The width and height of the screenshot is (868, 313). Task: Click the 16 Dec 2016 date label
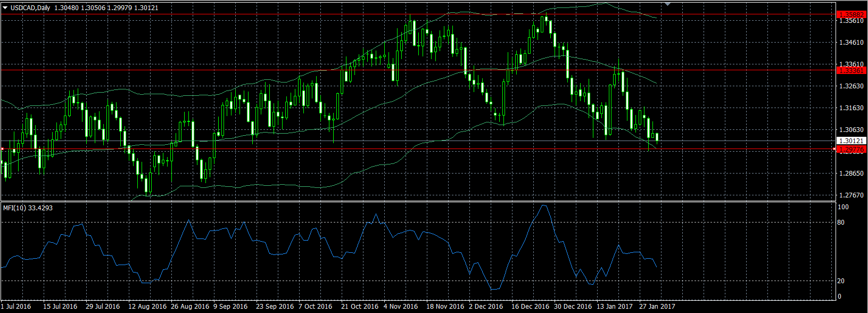[x=530, y=307]
